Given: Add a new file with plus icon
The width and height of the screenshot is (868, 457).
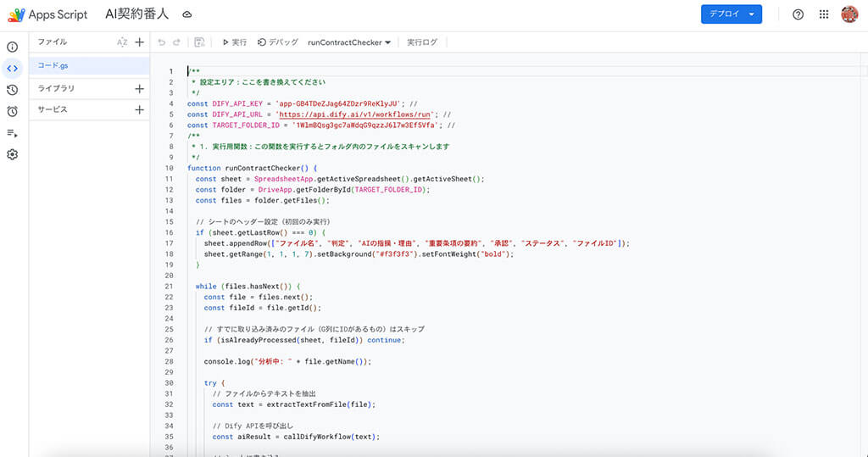Looking at the screenshot, I should click(140, 42).
